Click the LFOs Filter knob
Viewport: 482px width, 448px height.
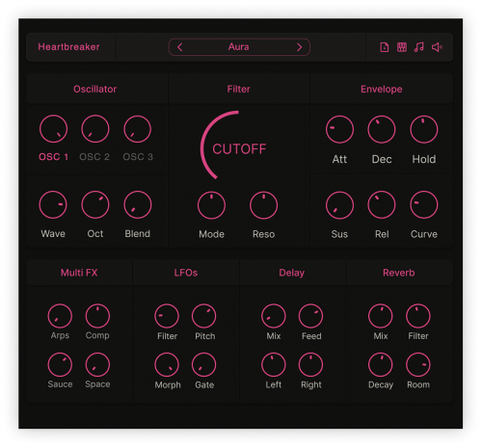tap(167, 316)
